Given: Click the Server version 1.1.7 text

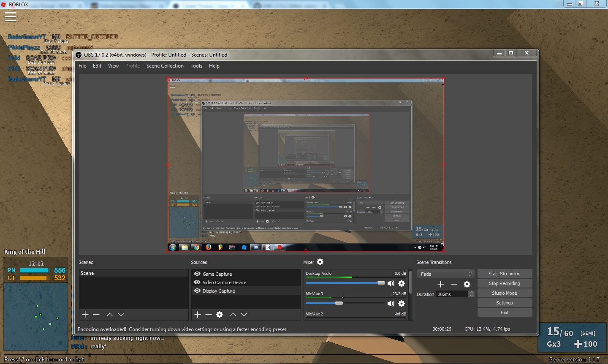Looking at the screenshot, I should [575, 359].
